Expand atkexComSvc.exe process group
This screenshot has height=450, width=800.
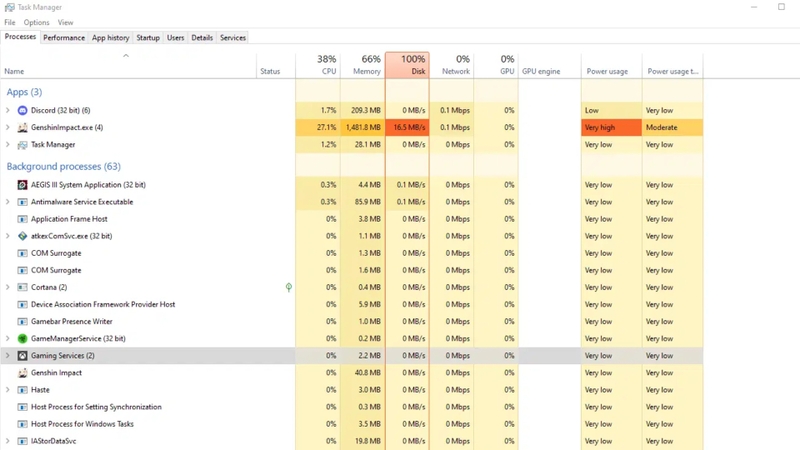point(8,236)
